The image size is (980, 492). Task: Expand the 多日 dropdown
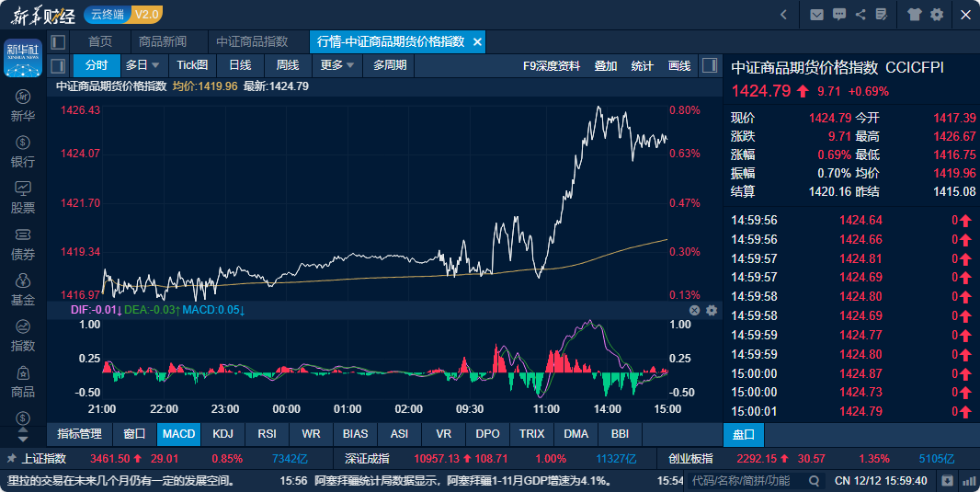click(142, 65)
